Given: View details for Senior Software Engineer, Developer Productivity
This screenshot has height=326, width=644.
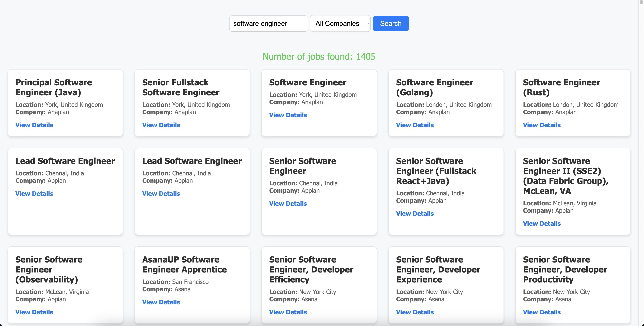Looking at the screenshot, I should click(x=542, y=312).
